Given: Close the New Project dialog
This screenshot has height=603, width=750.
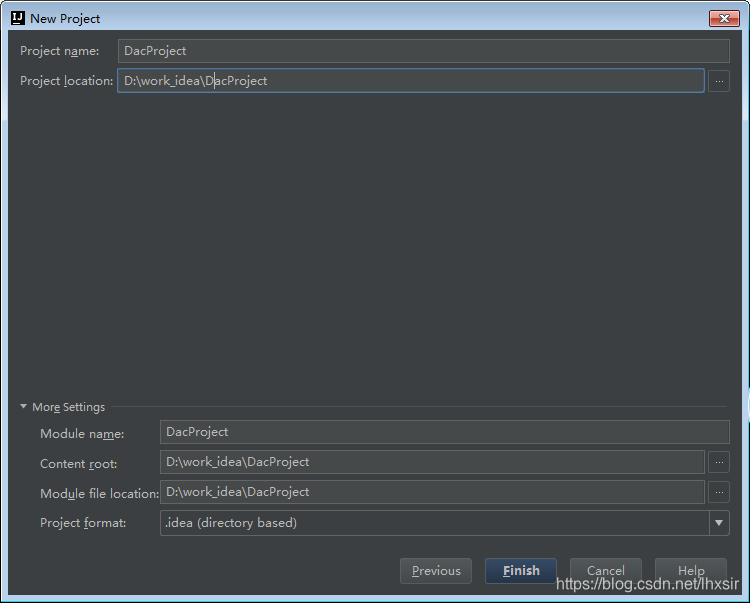Looking at the screenshot, I should coord(724,18).
